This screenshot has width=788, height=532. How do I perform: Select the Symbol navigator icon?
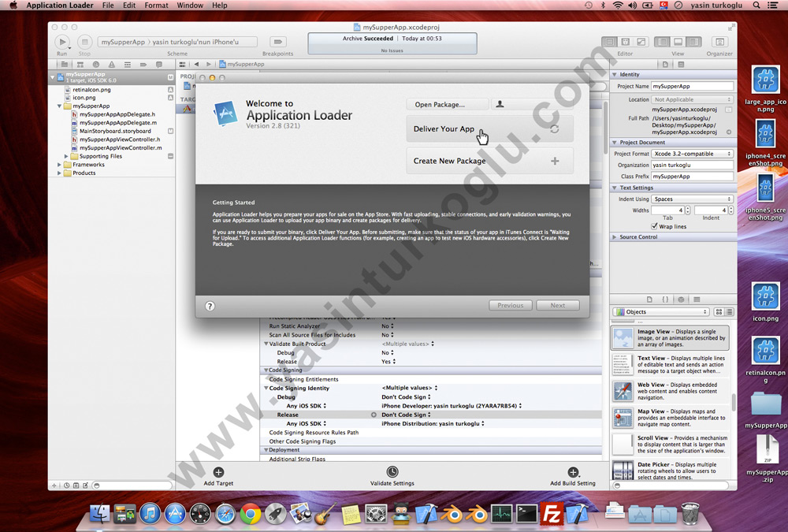point(80,65)
